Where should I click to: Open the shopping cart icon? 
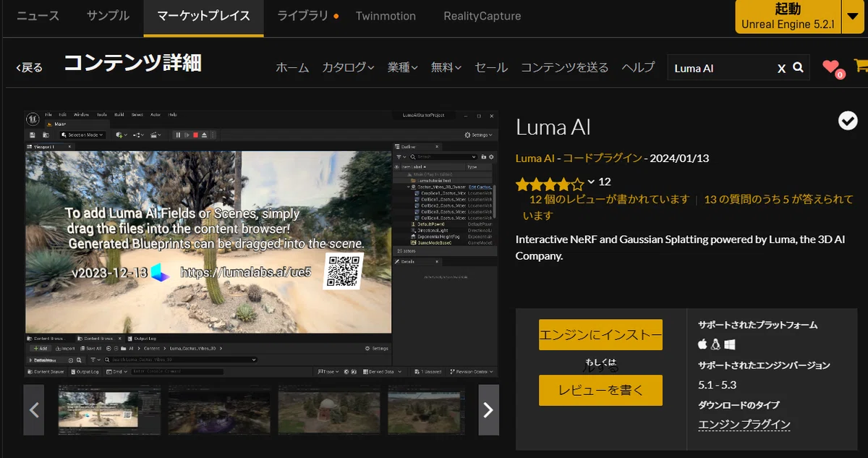861,65
